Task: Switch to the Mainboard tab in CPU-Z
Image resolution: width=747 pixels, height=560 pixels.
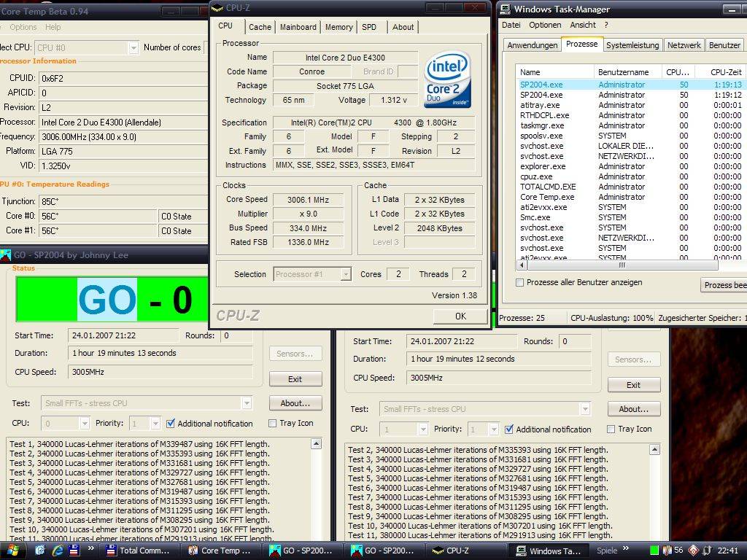Action: pyautogui.click(x=298, y=27)
